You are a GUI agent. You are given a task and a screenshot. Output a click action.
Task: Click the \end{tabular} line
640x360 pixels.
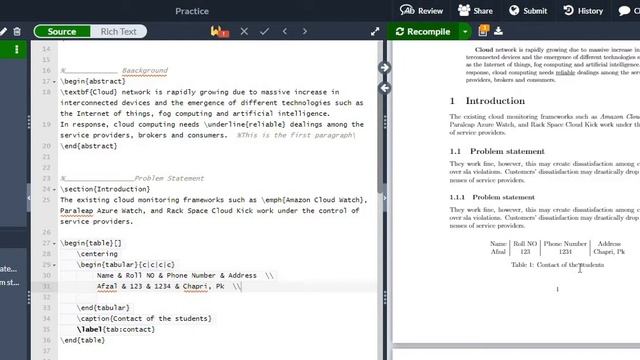(103, 307)
